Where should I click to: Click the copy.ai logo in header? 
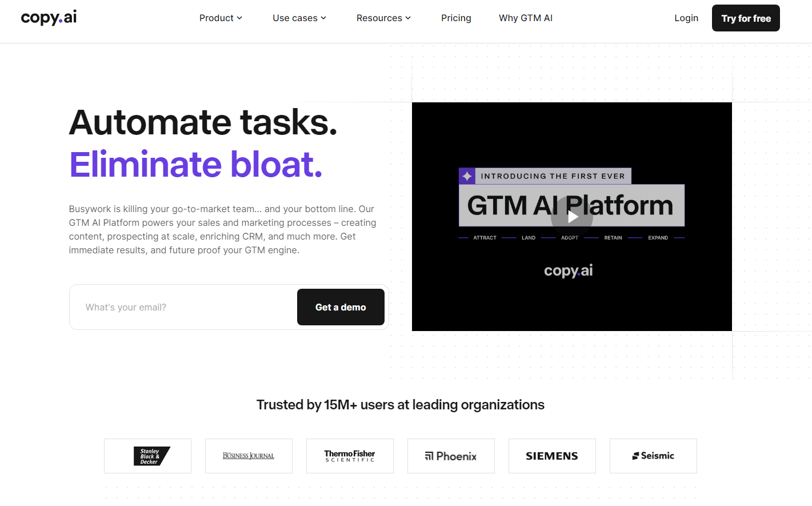pyautogui.click(x=49, y=18)
